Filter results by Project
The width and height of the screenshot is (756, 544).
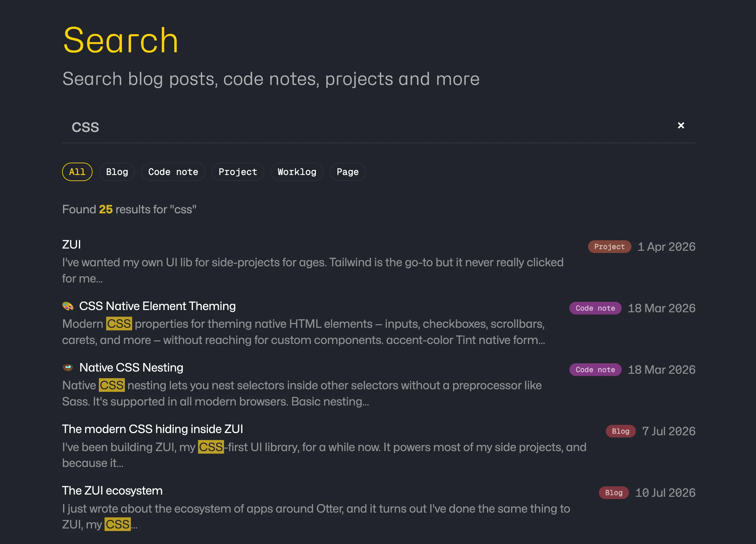point(238,172)
